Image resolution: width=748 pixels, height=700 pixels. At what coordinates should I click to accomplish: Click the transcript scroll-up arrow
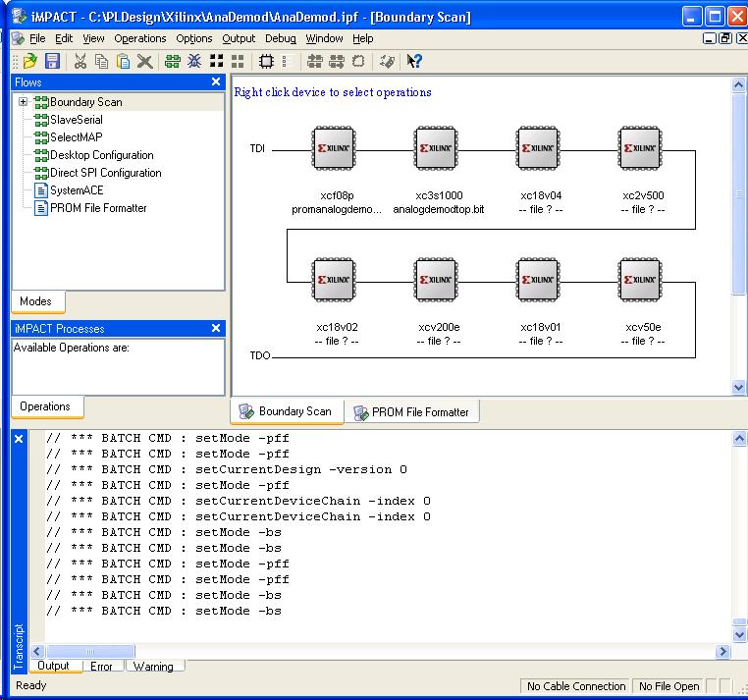point(739,438)
